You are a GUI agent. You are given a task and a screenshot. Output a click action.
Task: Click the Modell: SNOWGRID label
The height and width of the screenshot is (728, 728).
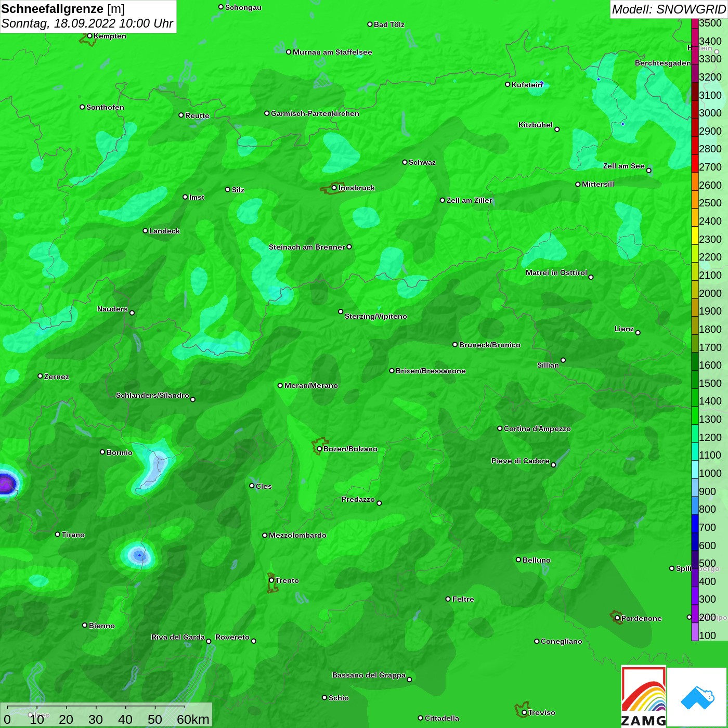[669, 9]
